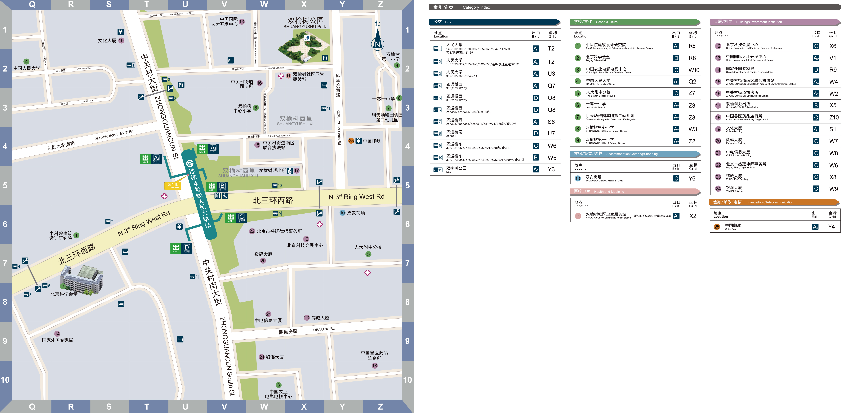Click the wheelchair accessible icon below Exit B

pos(225,196)
